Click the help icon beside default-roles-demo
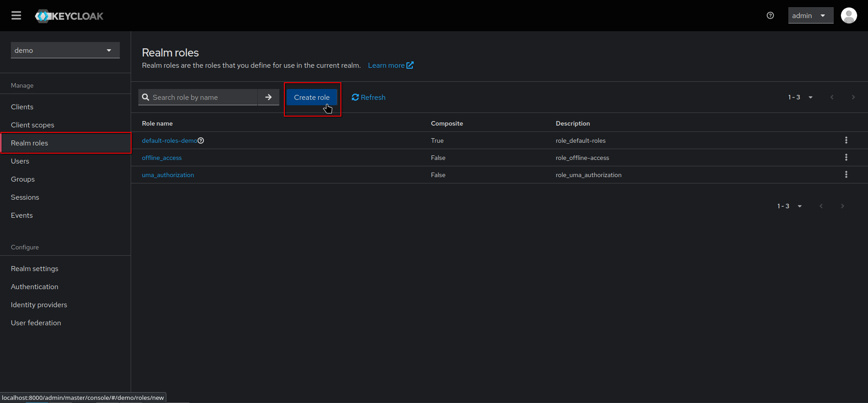868x403 pixels. point(201,141)
